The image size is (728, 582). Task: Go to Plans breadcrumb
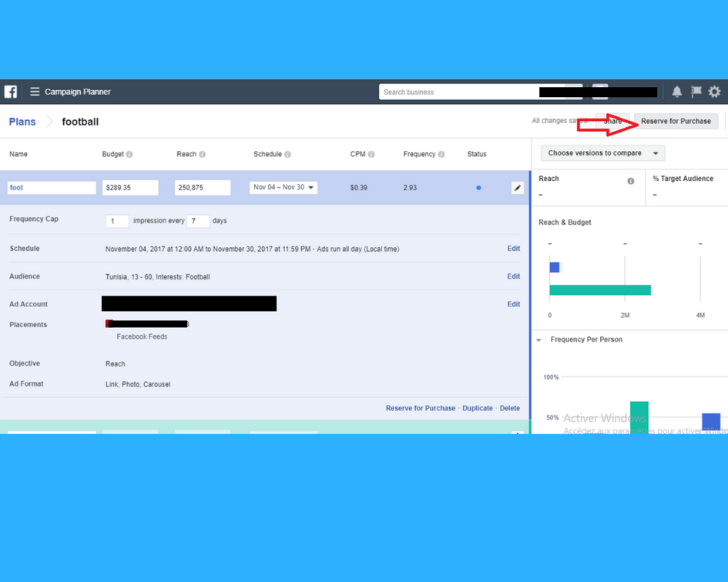(x=22, y=122)
